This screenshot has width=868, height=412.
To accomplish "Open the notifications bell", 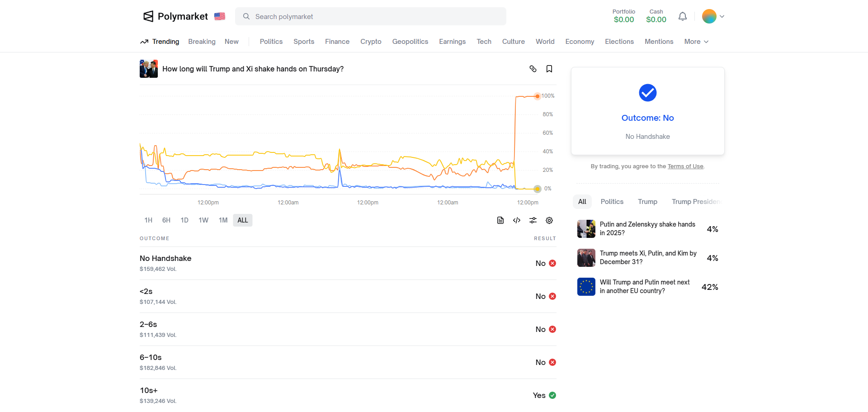I will tap(683, 17).
